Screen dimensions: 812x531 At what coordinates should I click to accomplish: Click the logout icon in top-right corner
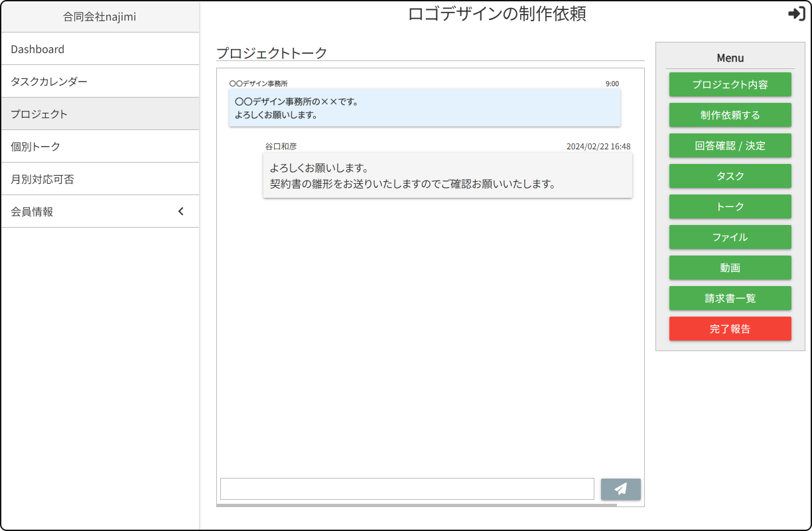coord(796,14)
